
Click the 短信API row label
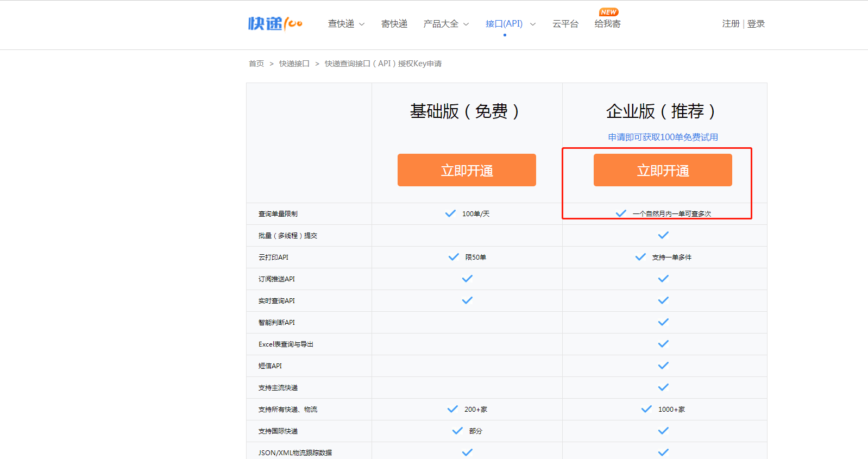271,366
